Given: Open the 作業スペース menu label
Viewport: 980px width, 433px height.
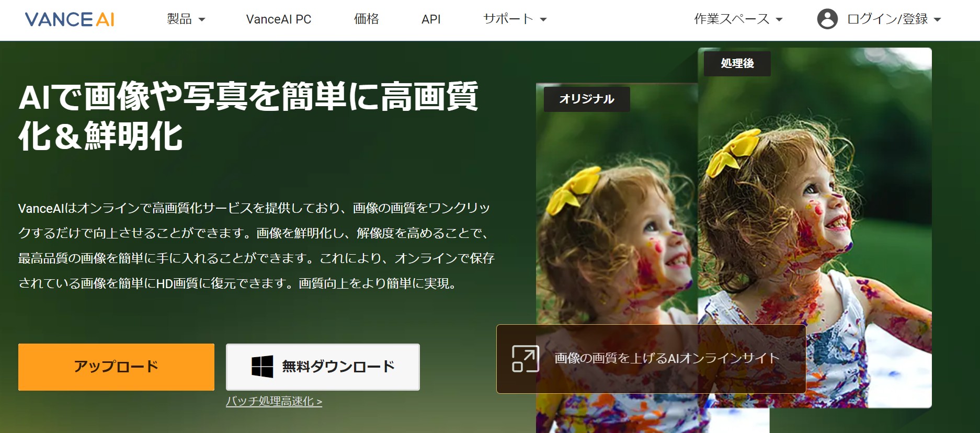Looking at the screenshot, I should 732,19.
